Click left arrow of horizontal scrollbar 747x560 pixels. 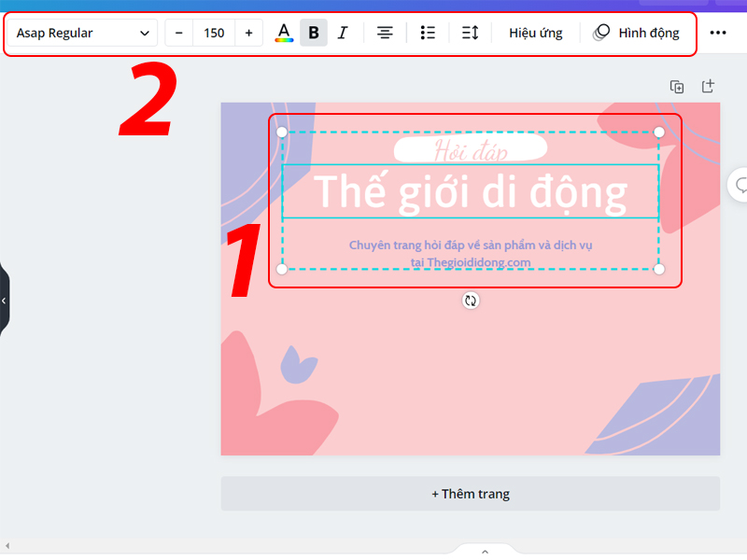click(x=7, y=546)
